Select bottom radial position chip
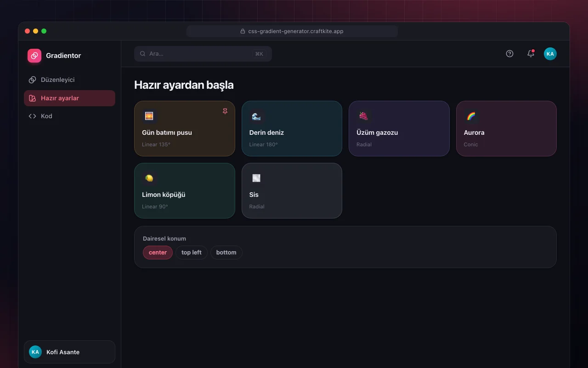The height and width of the screenshot is (368, 588). 226,253
